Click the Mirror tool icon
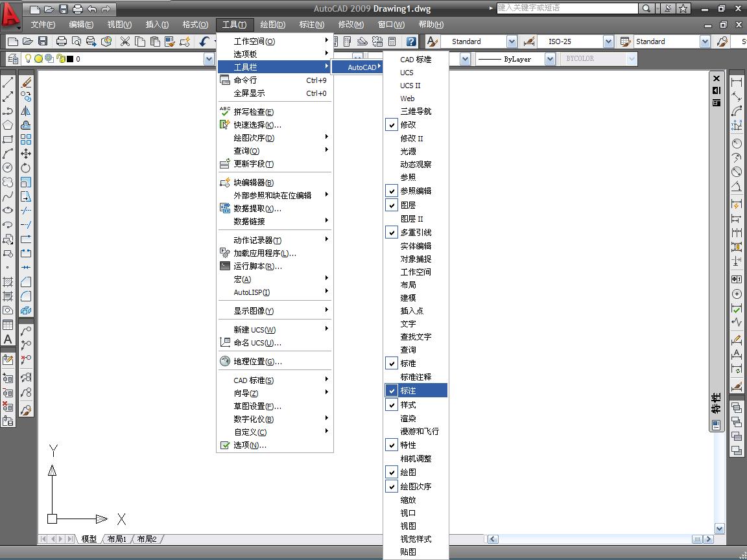Screen dimensions: 747x560 (26, 111)
